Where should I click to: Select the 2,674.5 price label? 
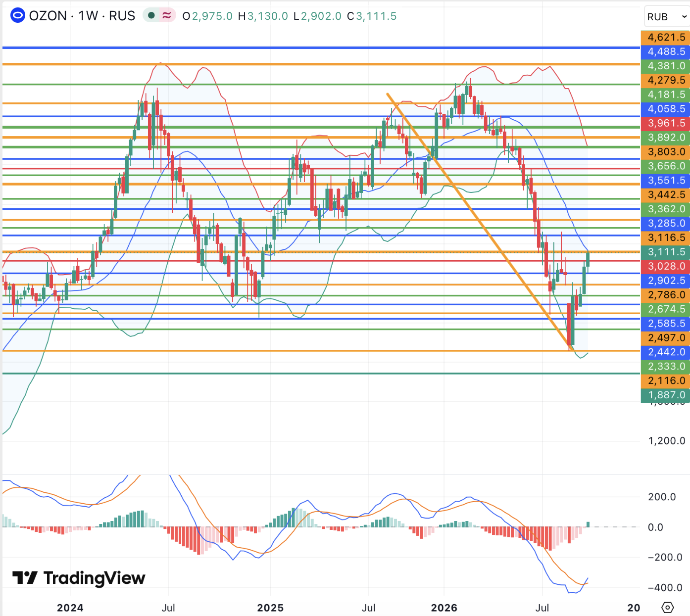(x=665, y=310)
